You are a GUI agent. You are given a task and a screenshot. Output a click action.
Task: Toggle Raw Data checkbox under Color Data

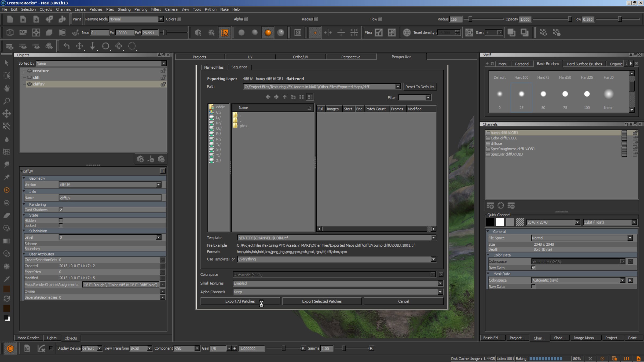click(x=533, y=268)
